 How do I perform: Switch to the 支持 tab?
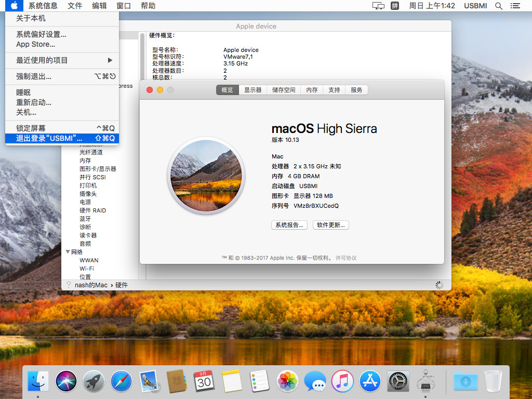tap(334, 90)
